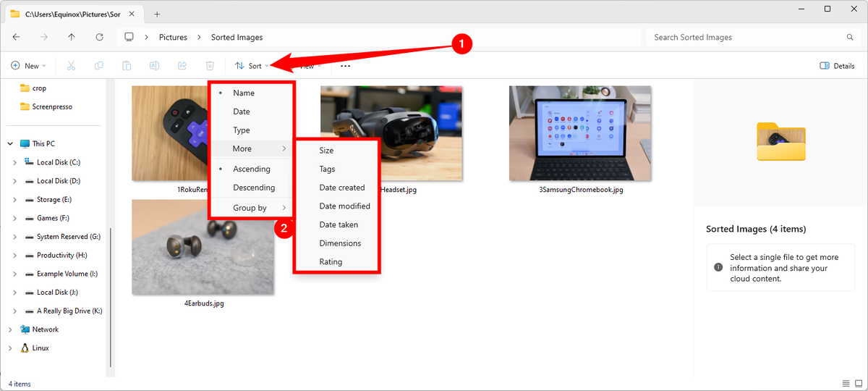Switch to details list view in status bar
The height and width of the screenshot is (391, 868).
coord(846,383)
